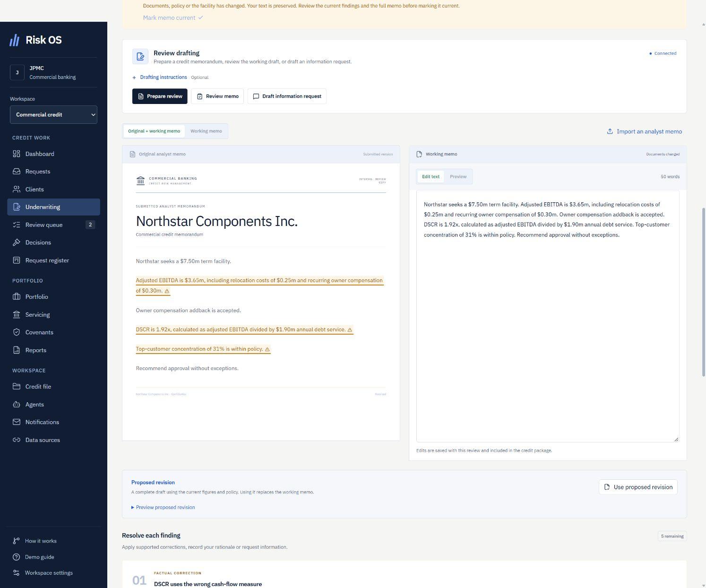The height and width of the screenshot is (588, 706).
Task: Click the Portfolio briefcase icon
Action: [17, 297]
